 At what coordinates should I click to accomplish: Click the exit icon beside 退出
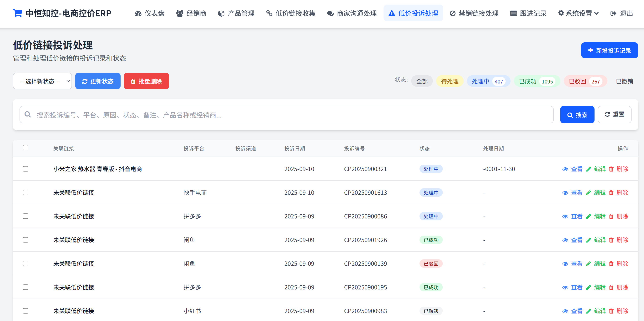coord(613,13)
